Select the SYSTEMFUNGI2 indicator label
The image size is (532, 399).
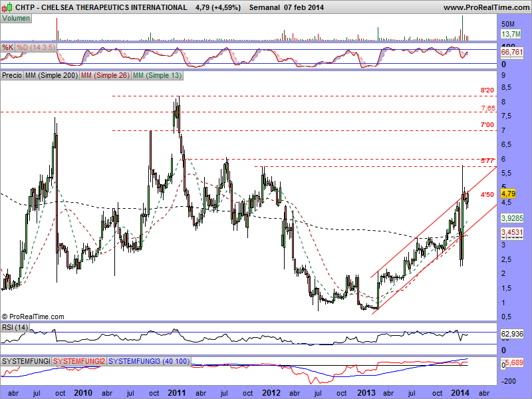tap(79, 361)
